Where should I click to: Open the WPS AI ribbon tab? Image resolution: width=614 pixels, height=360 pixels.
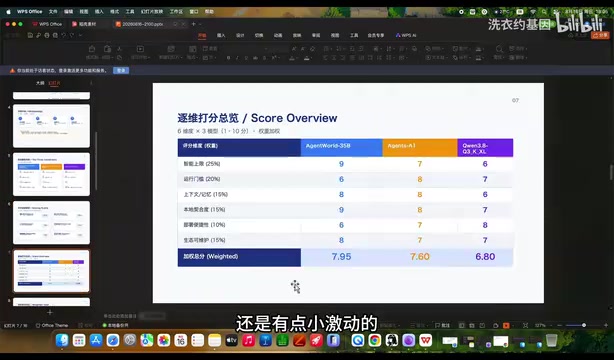406,35
